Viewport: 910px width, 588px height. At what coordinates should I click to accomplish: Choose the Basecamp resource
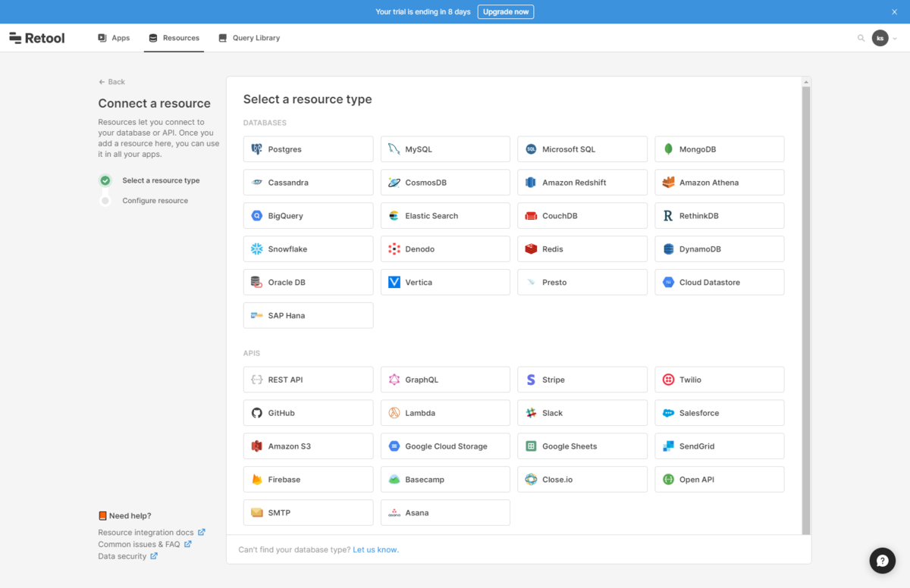click(x=445, y=480)
